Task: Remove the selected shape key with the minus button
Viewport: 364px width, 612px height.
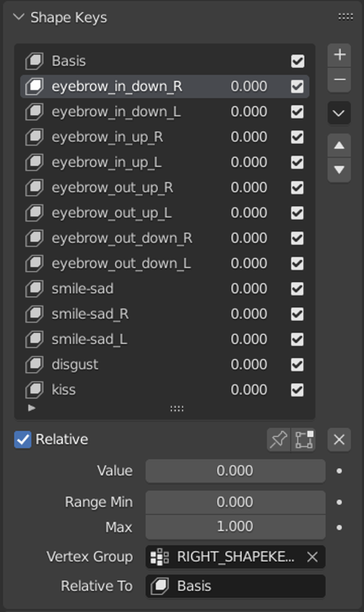Action: (339, 80)
